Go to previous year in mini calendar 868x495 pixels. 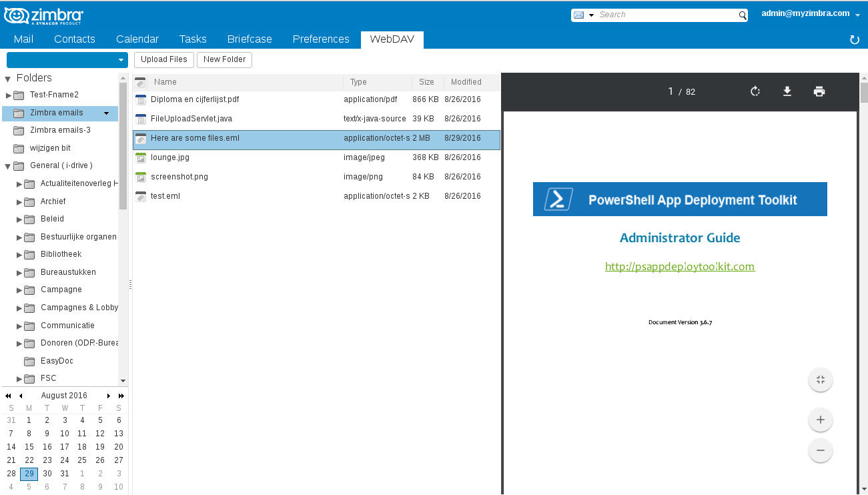[8, 396]
